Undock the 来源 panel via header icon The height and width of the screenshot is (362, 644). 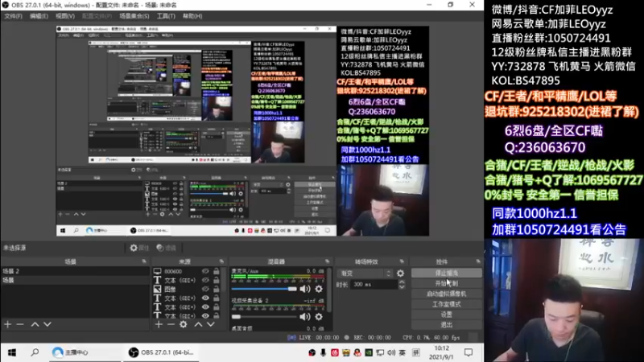[x=222, y=261]
